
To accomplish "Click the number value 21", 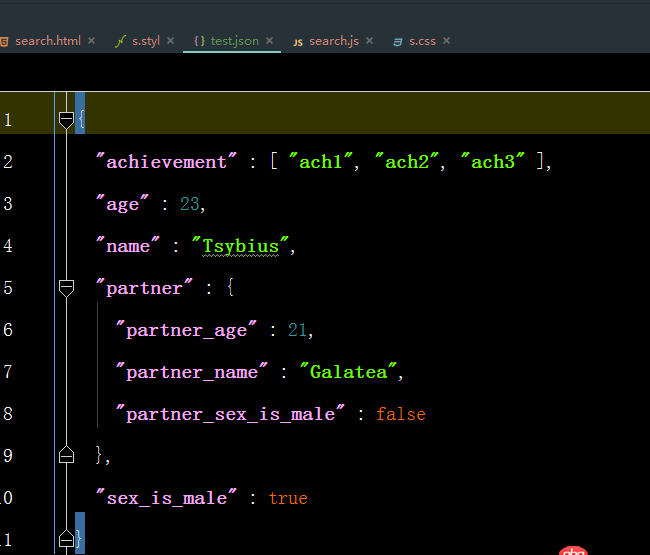I will point(298,330).
